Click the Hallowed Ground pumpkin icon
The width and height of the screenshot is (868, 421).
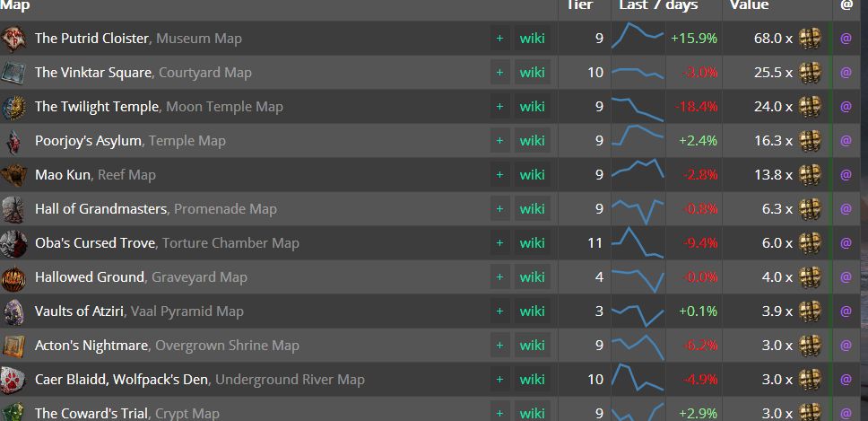[x=13, y=277]
